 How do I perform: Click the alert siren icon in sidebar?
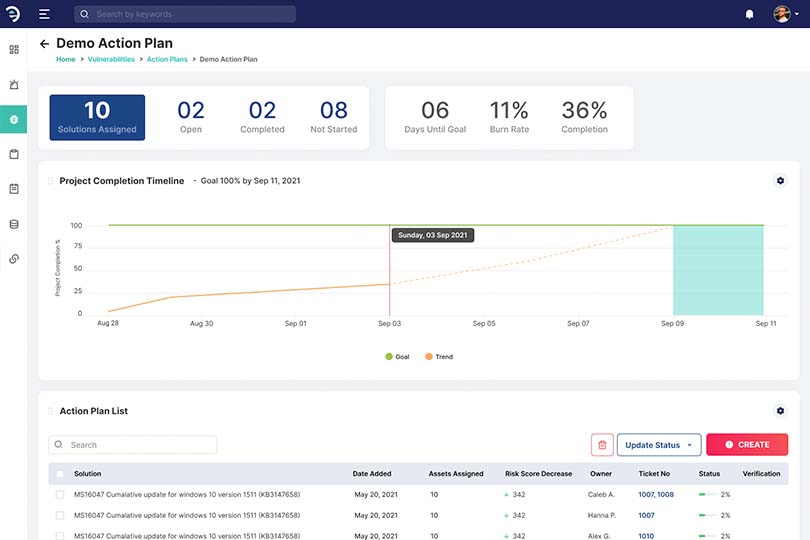click(x=14, y=85)
